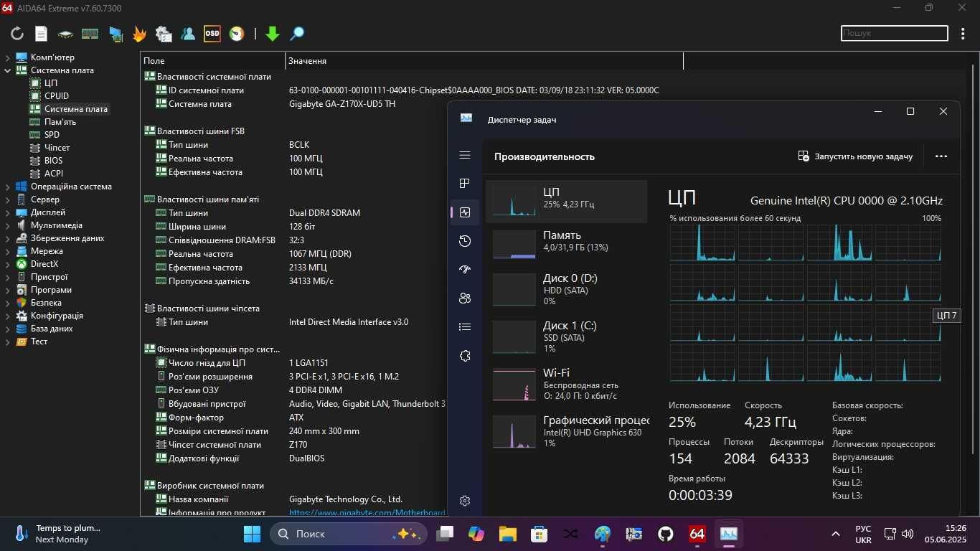Toggle Task Manager hamburger navigation menu
Viewport: 980px width, 551px height.
pyautogui.click(x=465, y=155)
